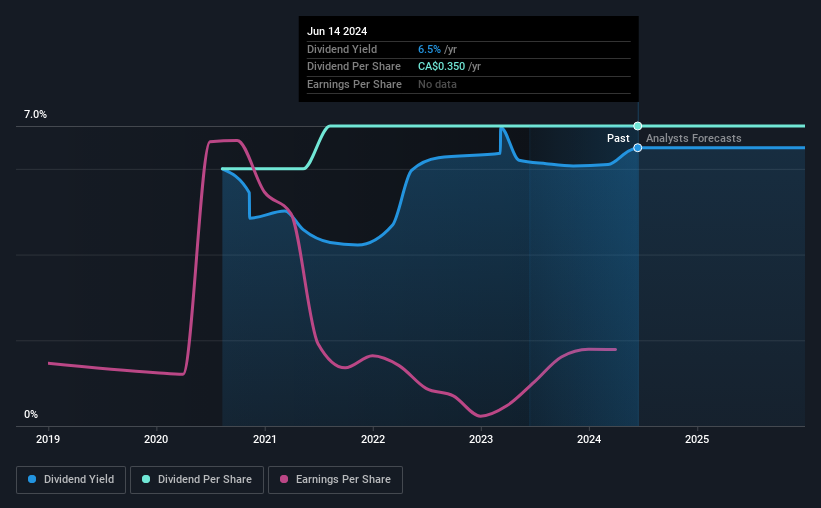Select the blue dividend yield data point marker
Image resolution: width=821 pixels, height=508 pixels.
click(638, 148)
